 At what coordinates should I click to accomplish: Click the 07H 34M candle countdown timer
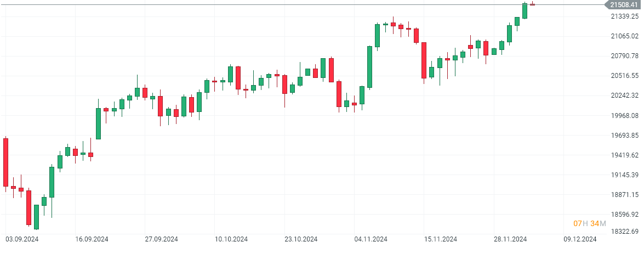click(589, 223)
